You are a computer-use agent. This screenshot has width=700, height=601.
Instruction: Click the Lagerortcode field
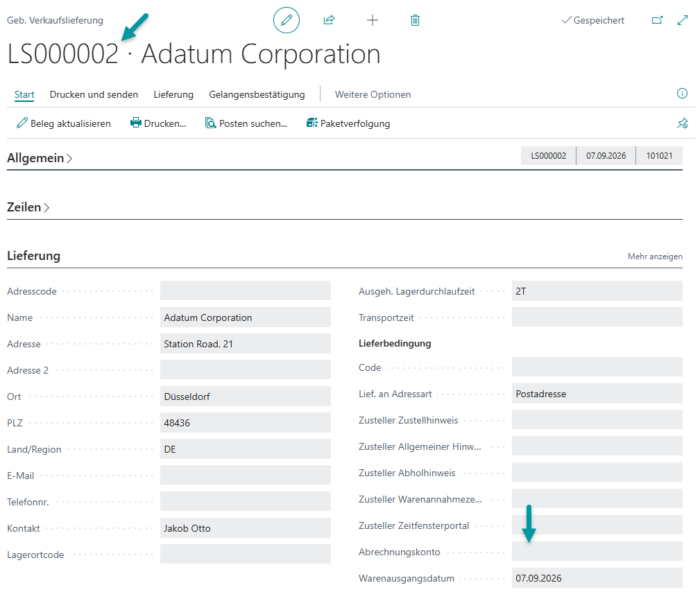[x=246, y=554]
